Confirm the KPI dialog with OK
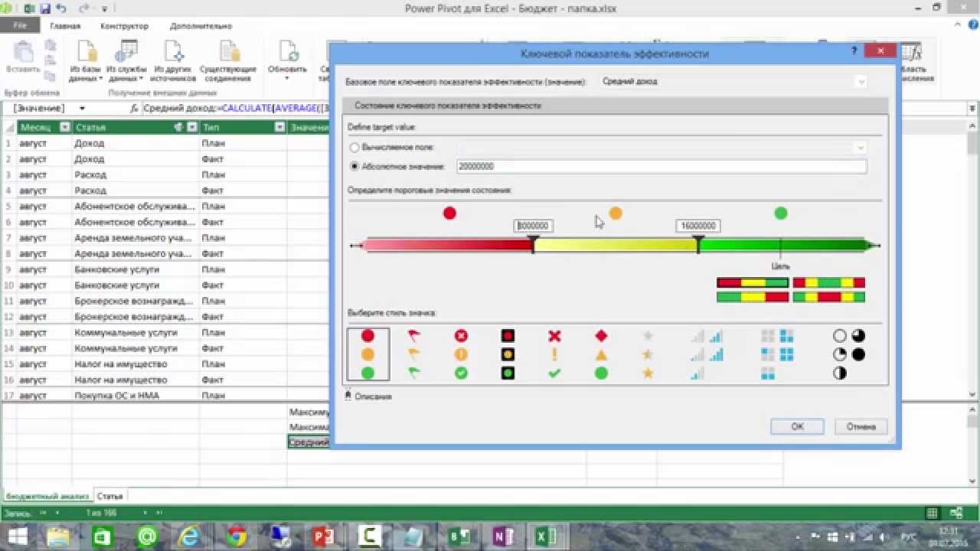The width and height of the screenshot is (980, 551). click(797, 426)
